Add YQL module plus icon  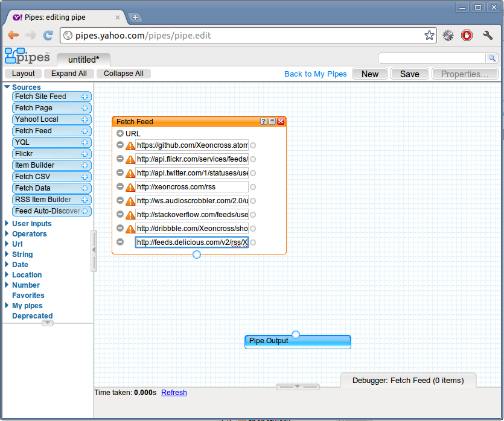[85, 142]
